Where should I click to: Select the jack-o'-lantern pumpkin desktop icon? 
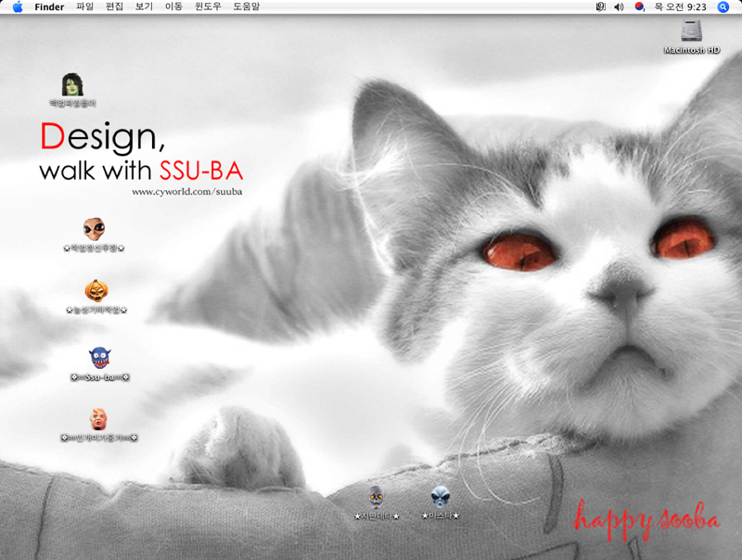click(x=96, y=291)
